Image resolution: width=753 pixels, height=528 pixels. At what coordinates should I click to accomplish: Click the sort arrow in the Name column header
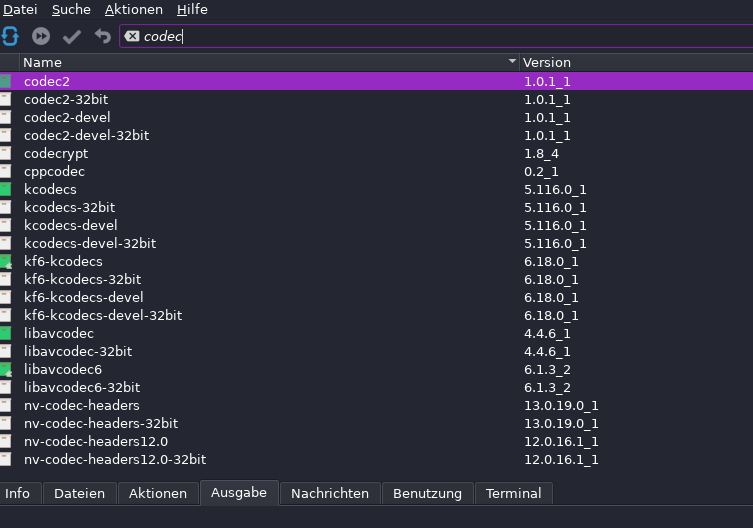tap(512, 62)
